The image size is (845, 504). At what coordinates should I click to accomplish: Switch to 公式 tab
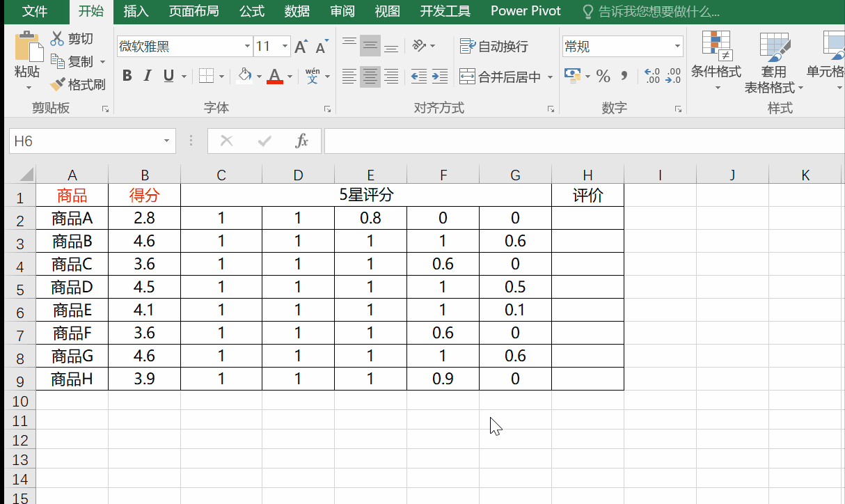[x=252, y=11]
